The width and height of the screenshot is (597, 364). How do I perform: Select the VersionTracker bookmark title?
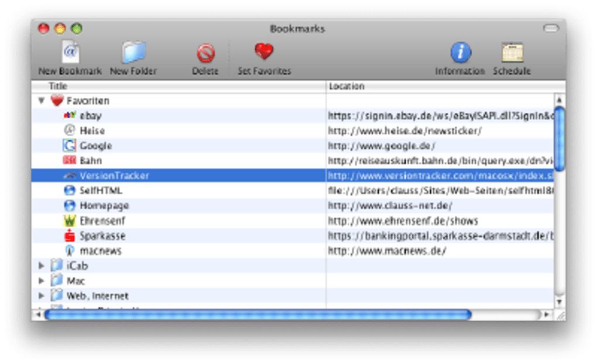[x=114, y=176]
